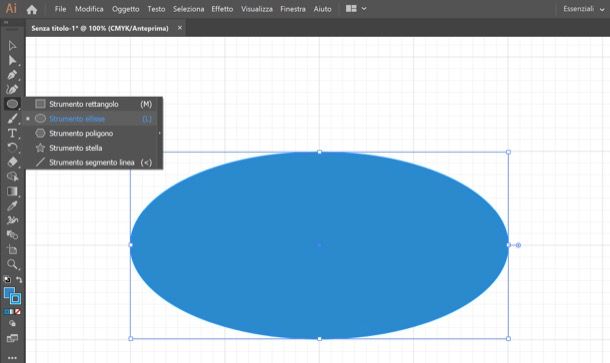
Task: Select the Direct Selection tool
Action: 12,60
